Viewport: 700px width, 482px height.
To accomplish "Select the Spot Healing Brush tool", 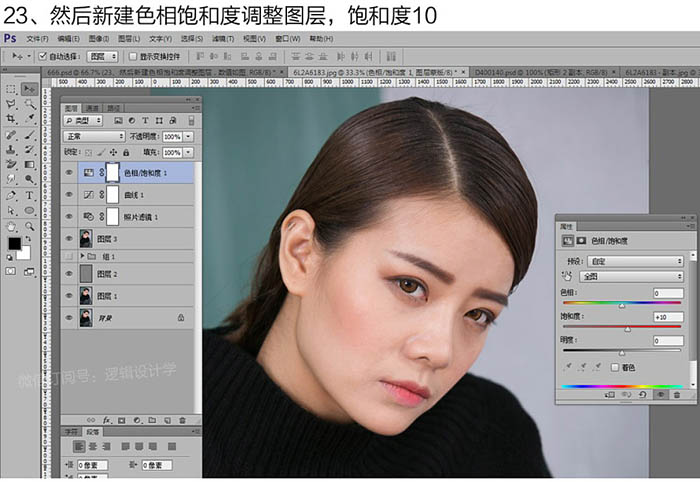I will pos(11,135).
